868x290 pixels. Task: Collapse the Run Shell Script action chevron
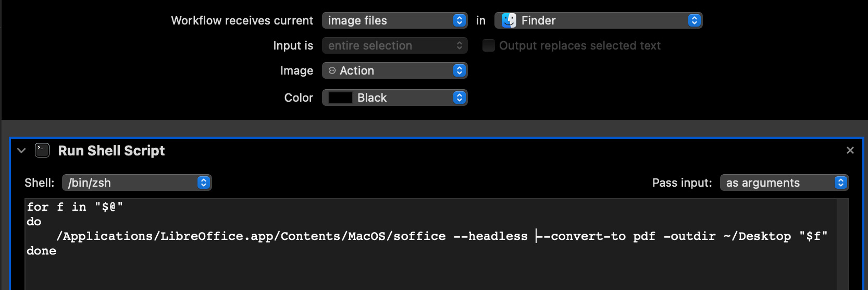[x=21, y=151]
